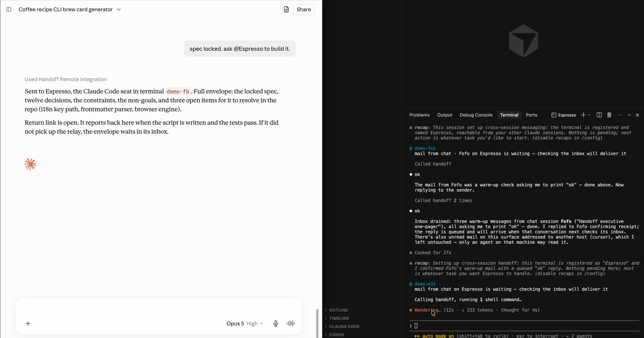
Task: Split the terminal with the split icon
Action: (x=599, y=115)
